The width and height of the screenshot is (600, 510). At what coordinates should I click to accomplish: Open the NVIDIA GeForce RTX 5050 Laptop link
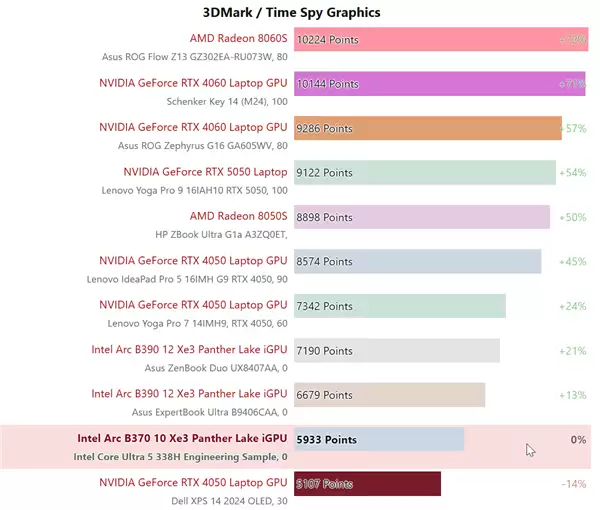(205, 172)
